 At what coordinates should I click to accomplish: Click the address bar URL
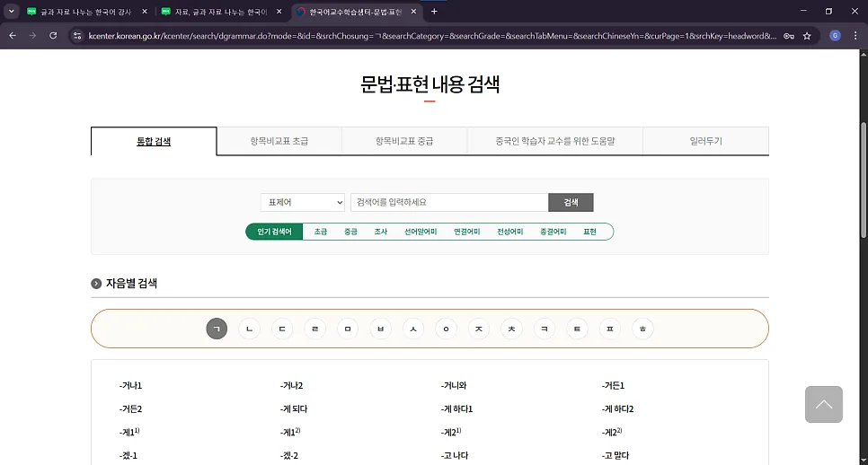(432, 36)
